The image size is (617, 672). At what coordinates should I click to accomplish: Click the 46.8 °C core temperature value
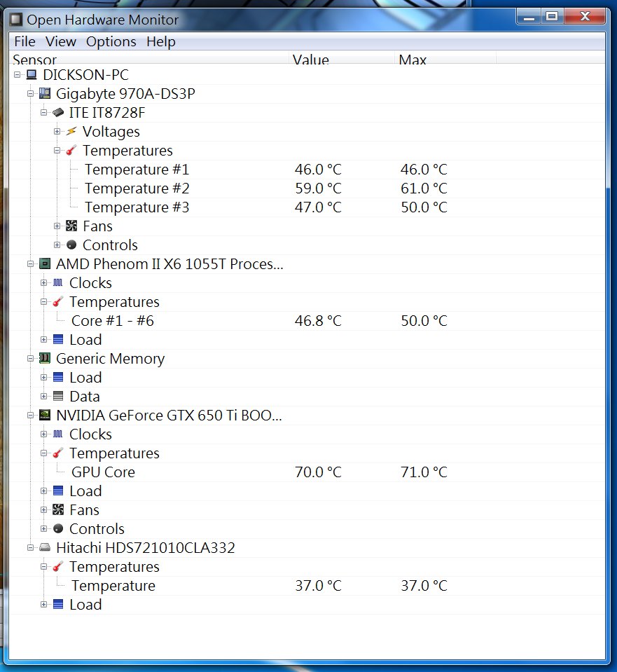point(319,320)
